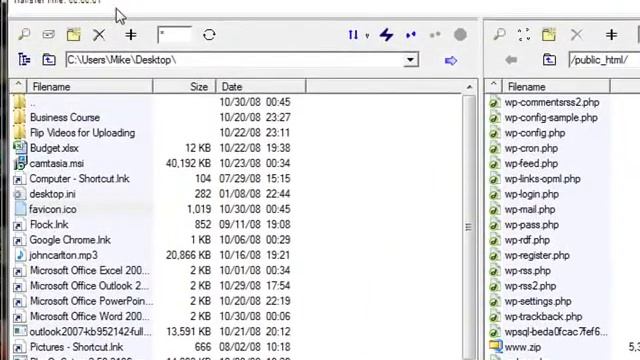Click the gray stop circle icon
The width and height of the screenshot is (640, 360).
tap(460, 35)
